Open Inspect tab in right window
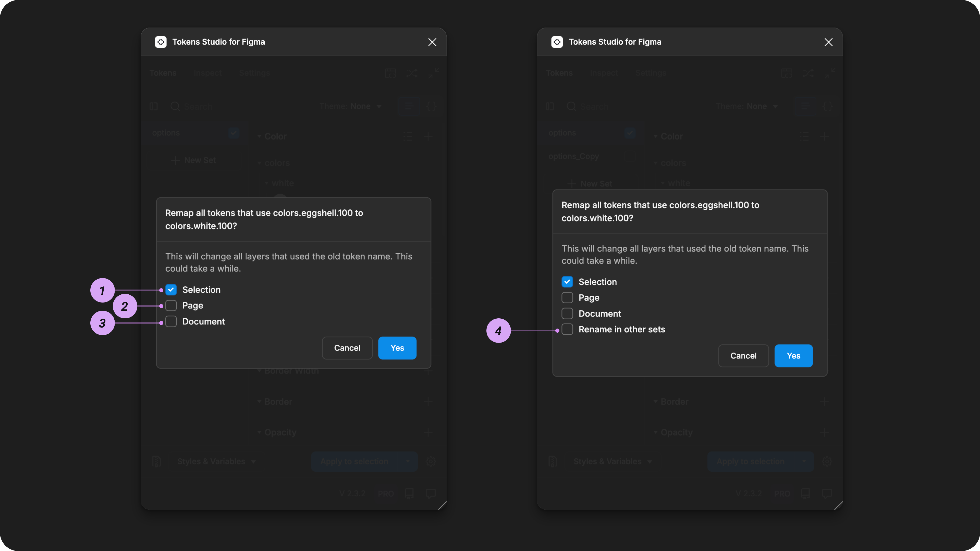The height and width of the screenshot is (551, 980). point(604,73)
